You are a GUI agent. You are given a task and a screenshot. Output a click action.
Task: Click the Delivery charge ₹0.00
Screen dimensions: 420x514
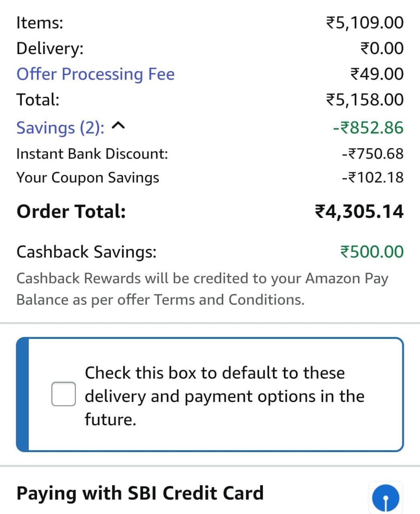(382, 48)
